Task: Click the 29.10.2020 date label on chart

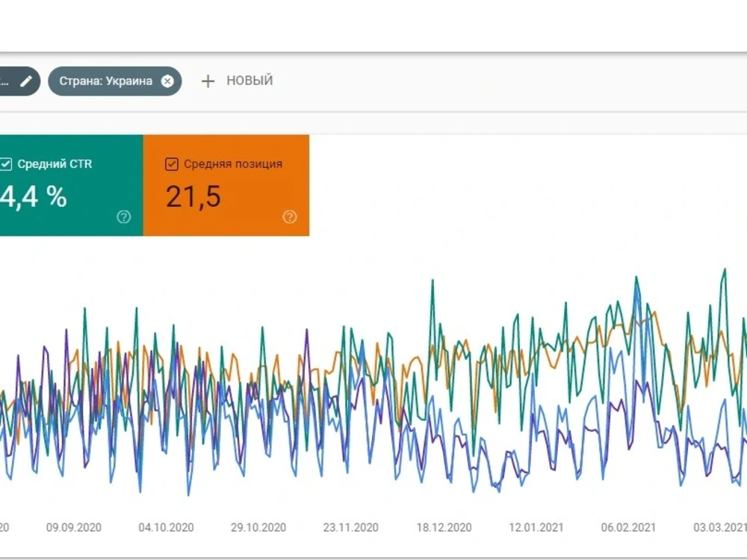Action: pyautogui.click(x=258, y=528)
